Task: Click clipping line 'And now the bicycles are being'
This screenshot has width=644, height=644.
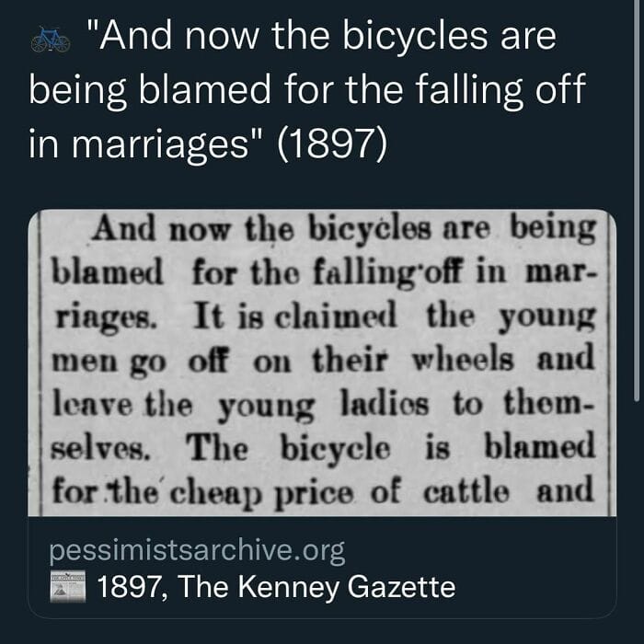Action: click(x=344, y=229)
